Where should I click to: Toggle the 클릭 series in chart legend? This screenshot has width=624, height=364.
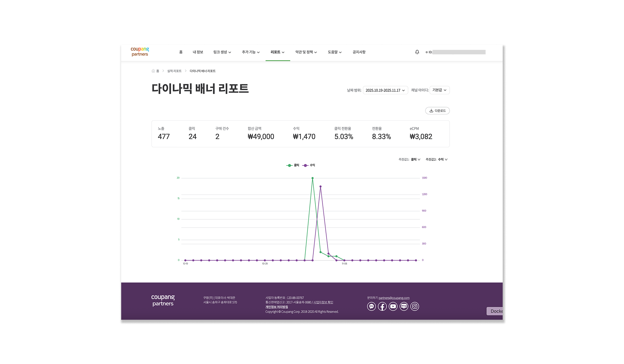[x=293, y=165]
